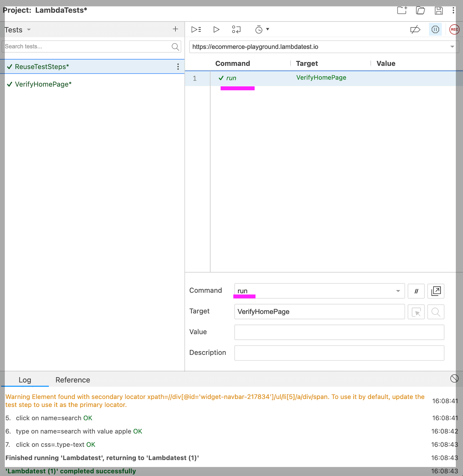Toggle pause on exceptions

[x=435, y=29]
